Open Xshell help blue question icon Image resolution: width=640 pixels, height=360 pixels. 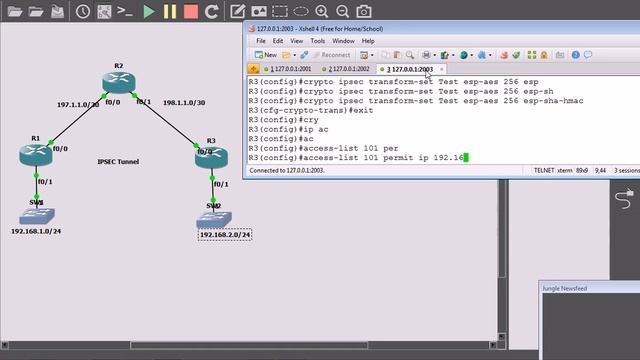pos(576,55)
